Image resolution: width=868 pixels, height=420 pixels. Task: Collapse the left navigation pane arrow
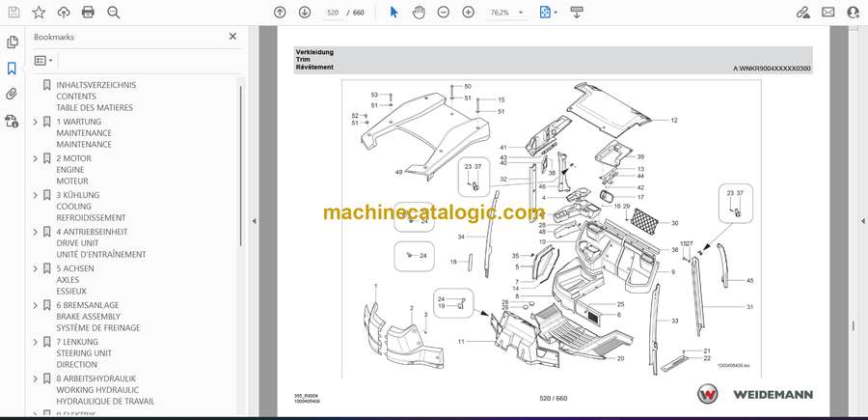(254, 221)
